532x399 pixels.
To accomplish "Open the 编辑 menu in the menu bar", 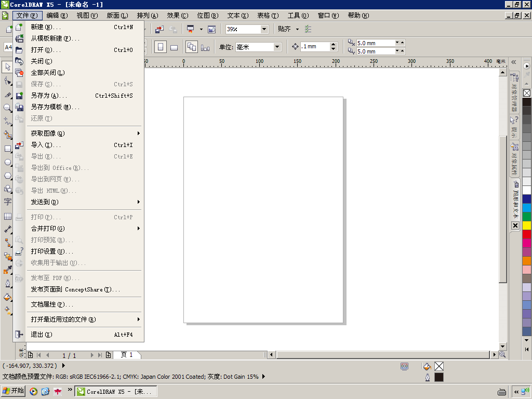I will pyautogui.click(x=57, y=16).
